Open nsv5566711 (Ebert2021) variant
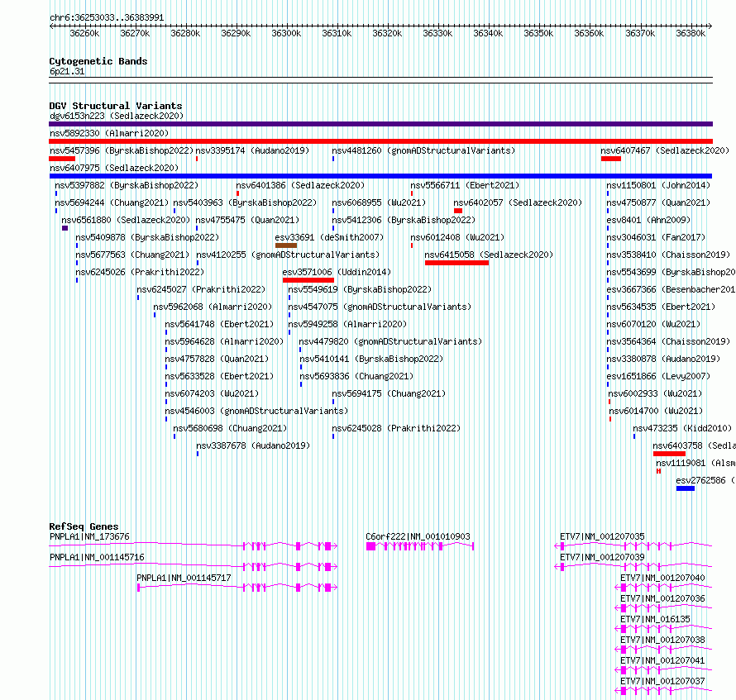 coord(465,185)
